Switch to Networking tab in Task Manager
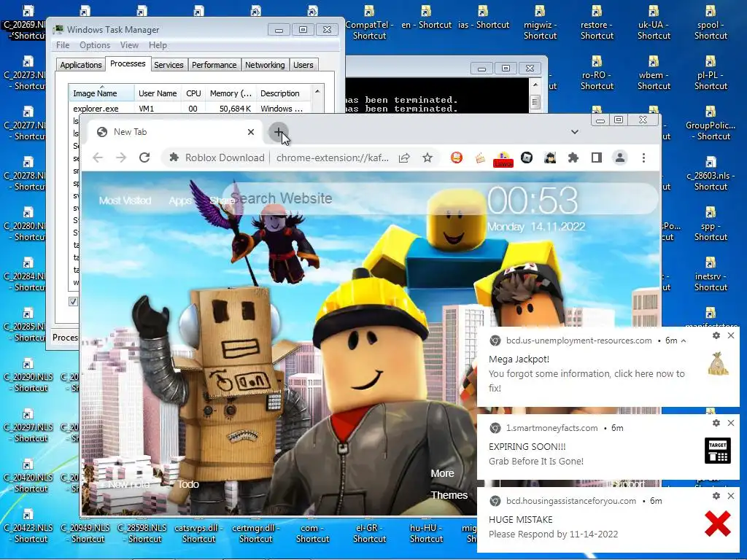This screenshot has width=747, height=560. click(265, 65)
